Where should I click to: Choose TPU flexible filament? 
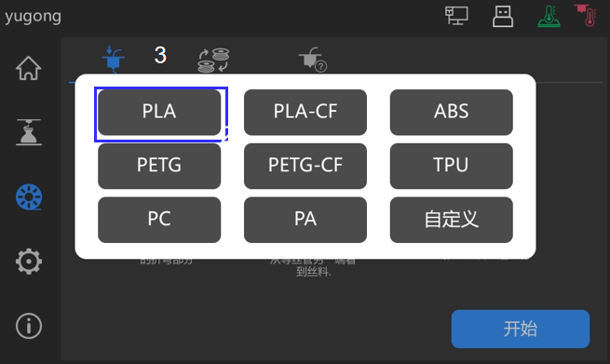tap(452, 166)
